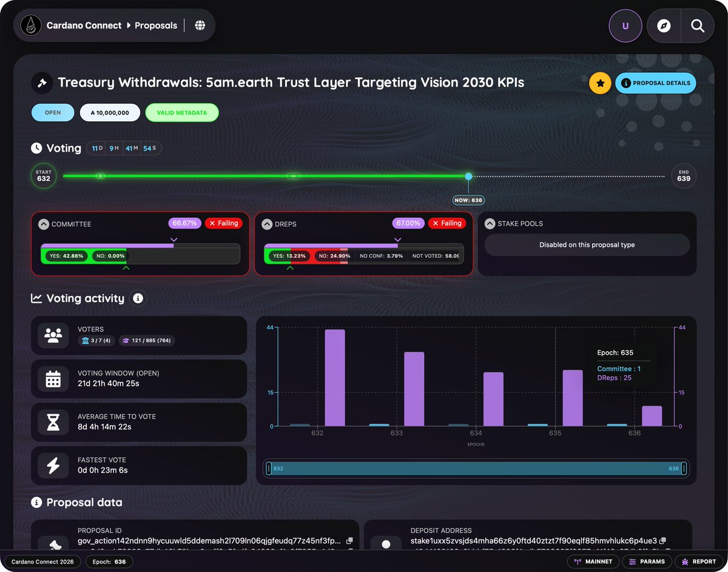Screen dimensions: 728x572
Task: Open the user profile U avatar
Action: (x=625, y=25)
